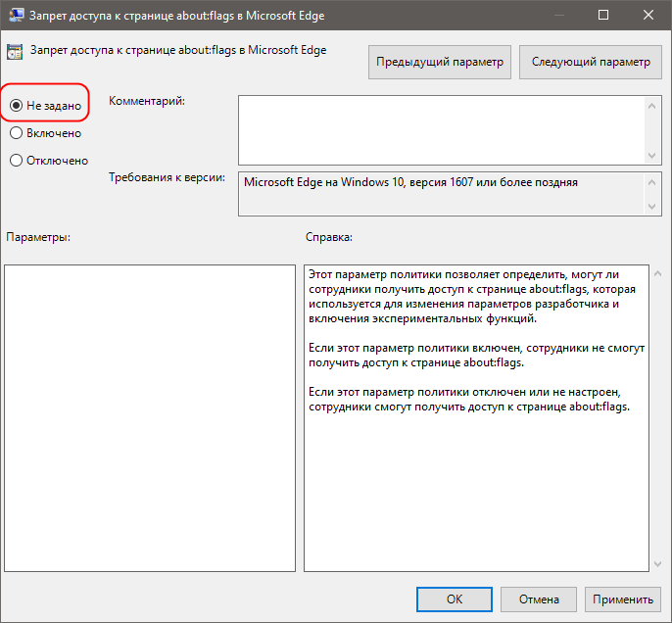Maximize the policy dialog window
Screen dimensions: 672x623
point(603,15)
